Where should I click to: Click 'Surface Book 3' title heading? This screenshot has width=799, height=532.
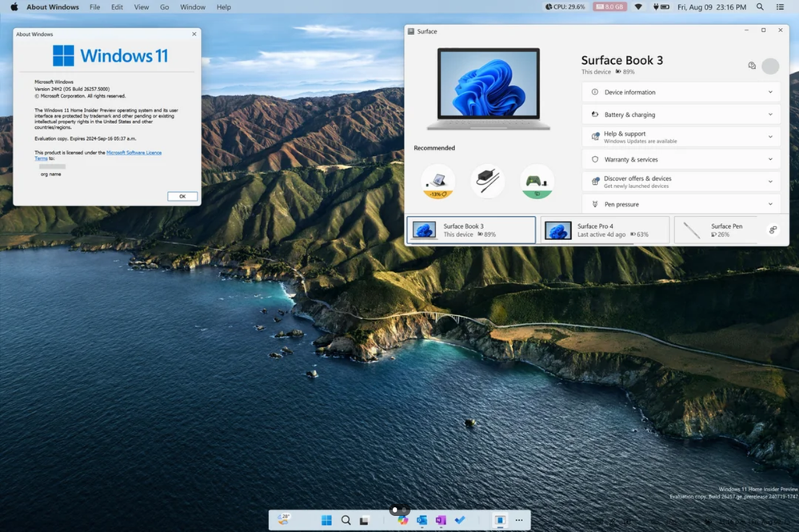[622, 60]
